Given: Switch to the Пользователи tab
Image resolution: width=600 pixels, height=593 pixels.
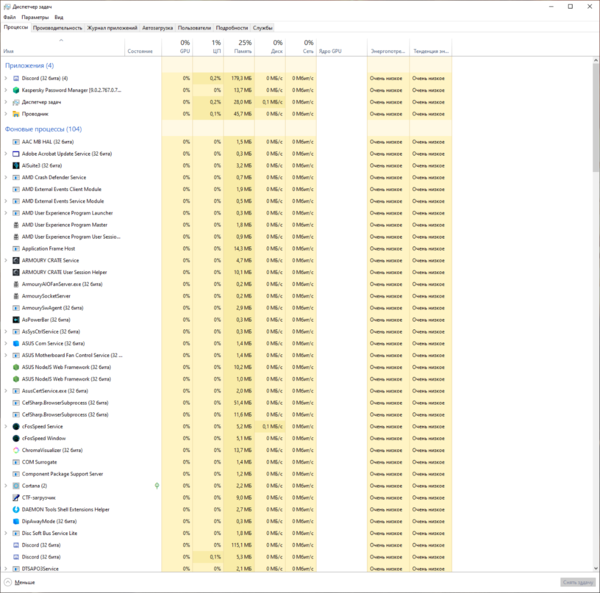Looking at the screenshot, I should (x=194, y=28).
